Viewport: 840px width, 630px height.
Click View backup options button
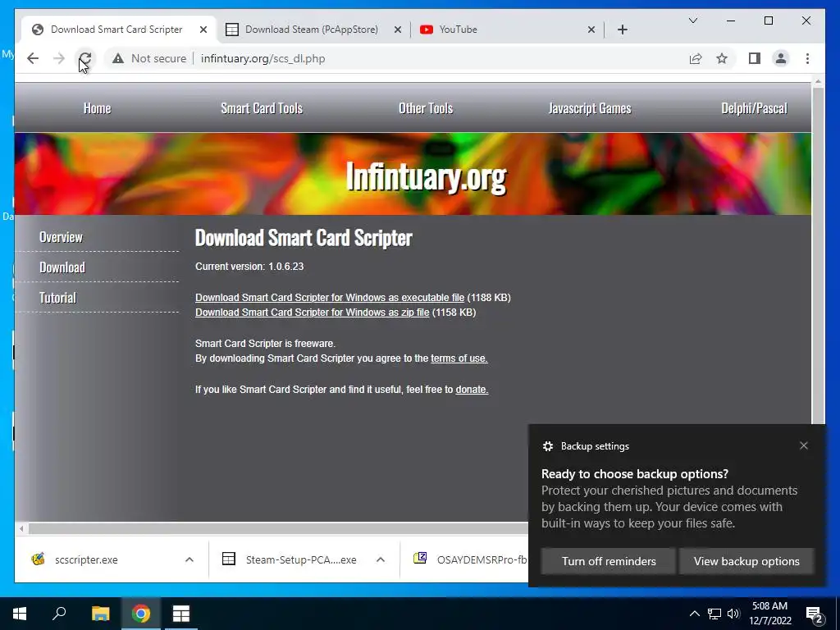pyautogui.click(x=746, y=561)
